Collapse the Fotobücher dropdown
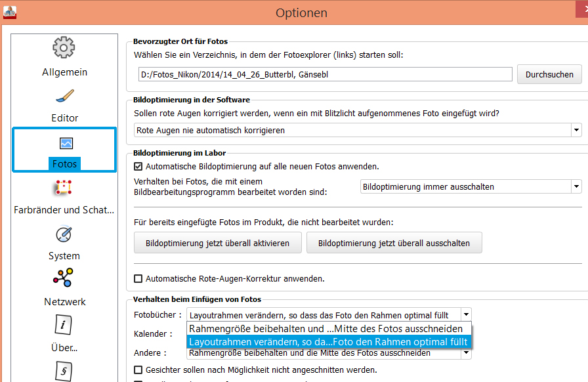This screenshot has width=588, height=382. tap(465, 315)
